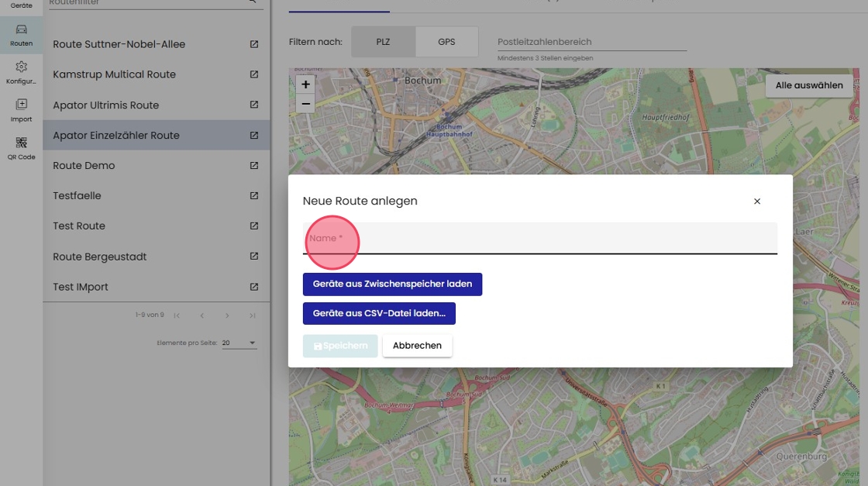Zoom in on the map
Image resolution: width=868 pixels, height=486 pixels.
click(x=305, y=84)
